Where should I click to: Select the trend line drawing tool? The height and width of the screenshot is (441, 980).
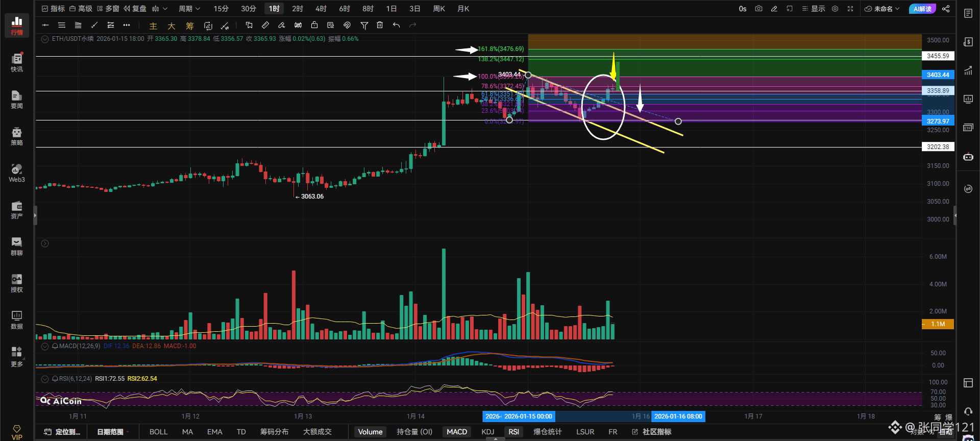pos(94,25)
